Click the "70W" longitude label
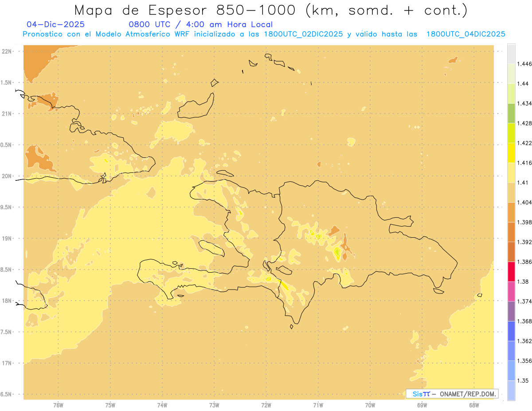Screen dimensions: 532x411 point(370,405)
